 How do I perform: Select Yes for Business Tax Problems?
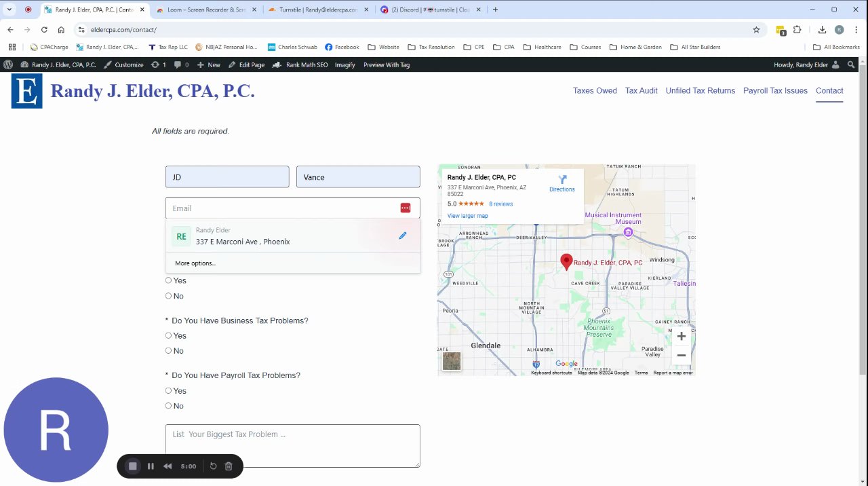tap(169, 335)
